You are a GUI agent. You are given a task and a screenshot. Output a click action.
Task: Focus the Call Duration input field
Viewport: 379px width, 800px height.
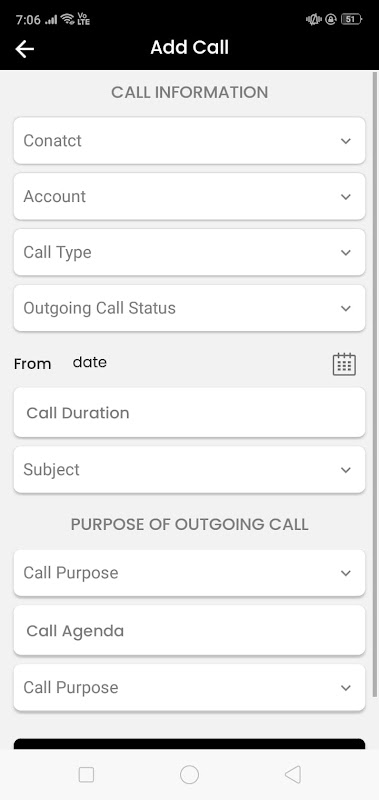[189, 412]
